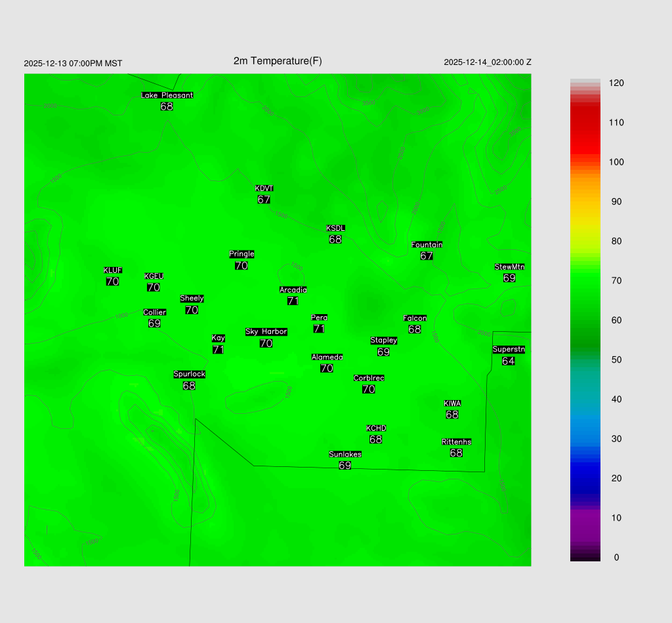Viewport: 672px width, 623px height.
Task: Select the KIWA station label
Action: [452, 403]
